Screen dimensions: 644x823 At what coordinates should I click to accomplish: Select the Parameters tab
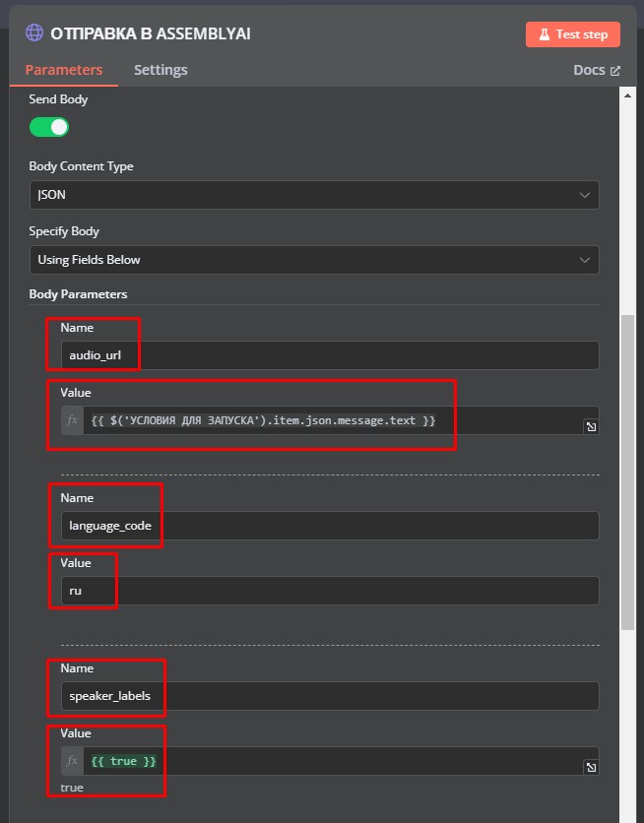[x=64, y=70]
